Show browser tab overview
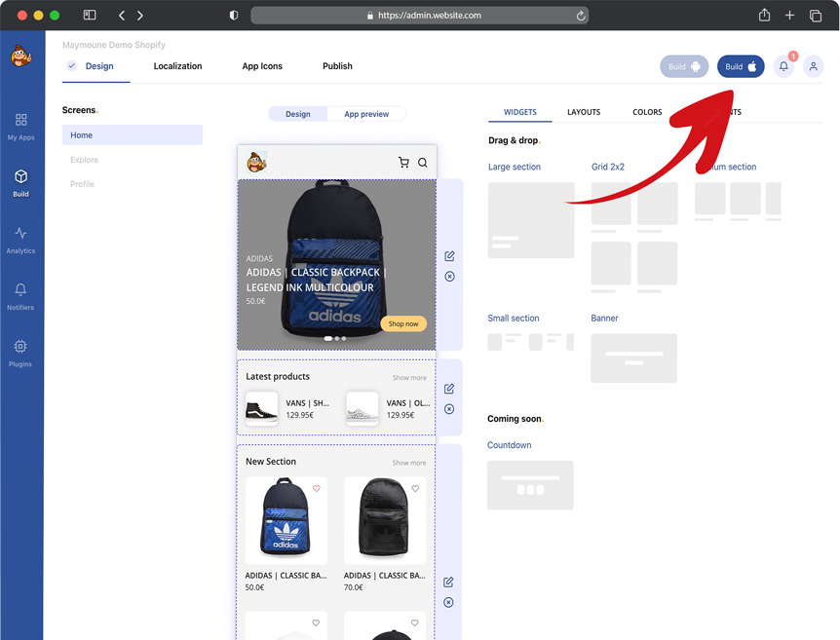The height and width of the screenshot is (640, 840). coord(816,16)
